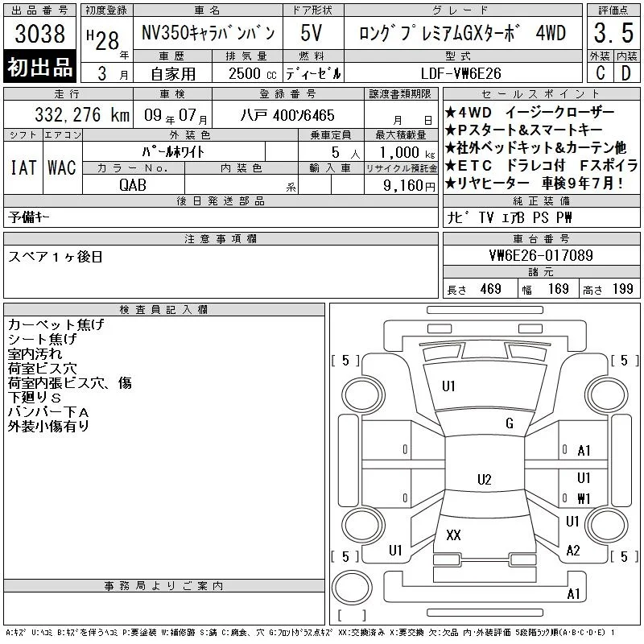Viewport: 644px width, 644px height.
Task: Click the セールスポイント section header
Action: [x=541, y=94]
